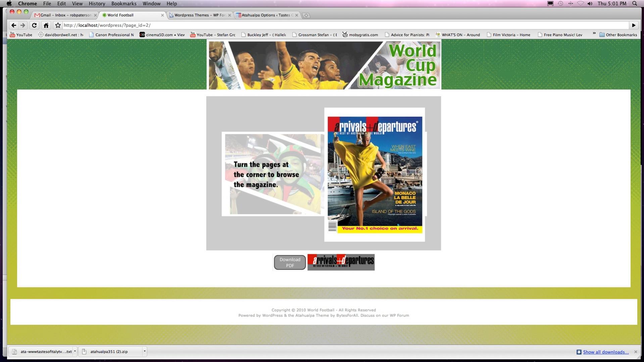Screen dimensions: 644x362
Task: Open the atahualpa351 zip download options arrow
Action: (145, 351)
